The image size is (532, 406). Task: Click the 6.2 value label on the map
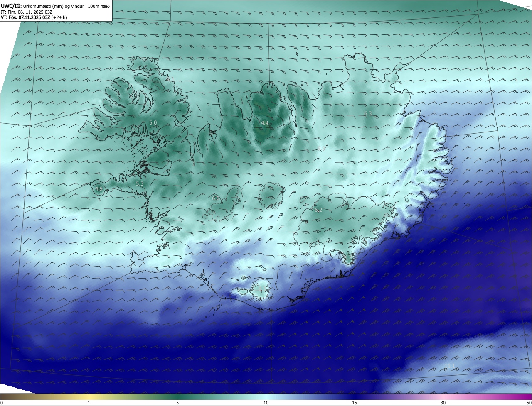tap(318, 210)
